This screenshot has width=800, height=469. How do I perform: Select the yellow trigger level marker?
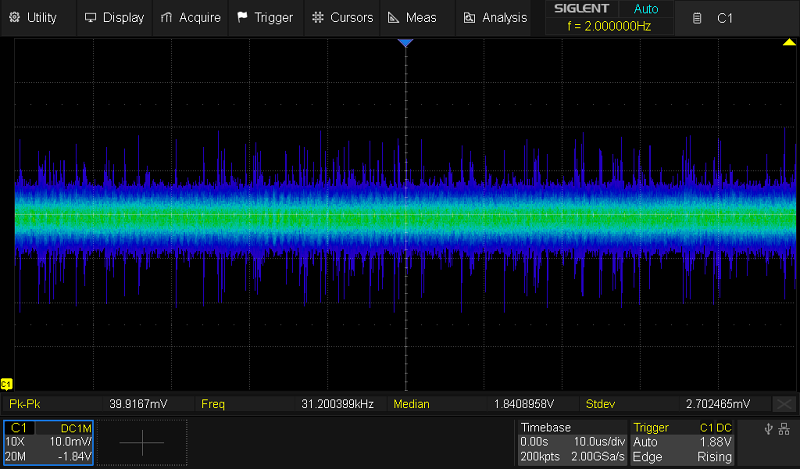(x=788, y=44)
